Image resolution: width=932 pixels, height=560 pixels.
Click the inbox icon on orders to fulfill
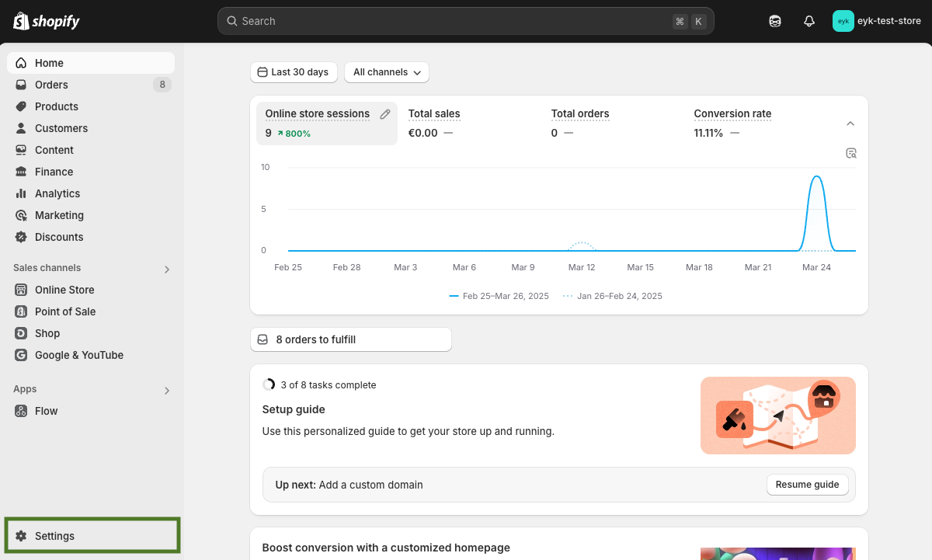click(x=263, y=339)
